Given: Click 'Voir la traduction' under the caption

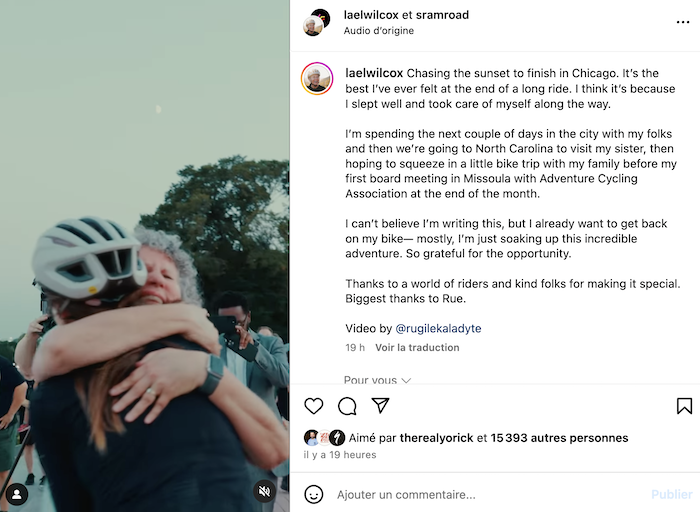Looking at the screenshot, I should coord(417,347).
